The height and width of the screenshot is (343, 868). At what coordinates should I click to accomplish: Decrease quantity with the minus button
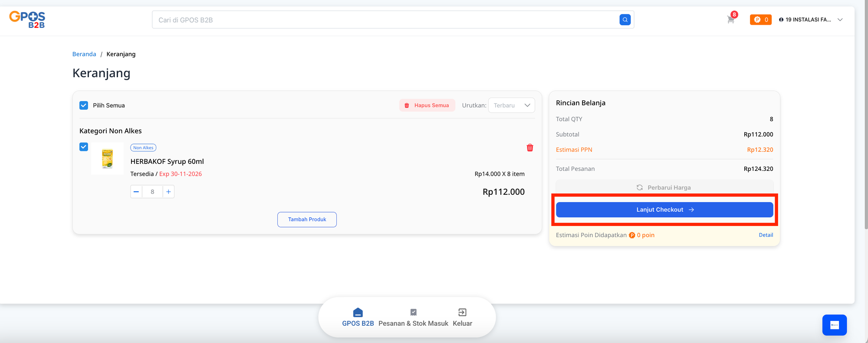(136, 192)
